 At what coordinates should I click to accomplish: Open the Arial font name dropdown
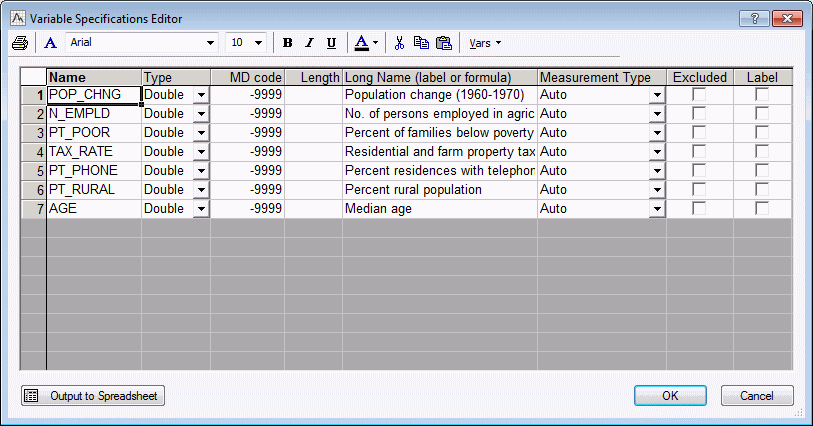[210, 43]
